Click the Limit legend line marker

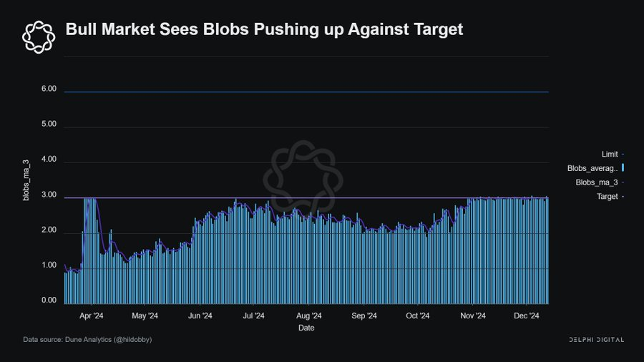[x=623, y=154]
